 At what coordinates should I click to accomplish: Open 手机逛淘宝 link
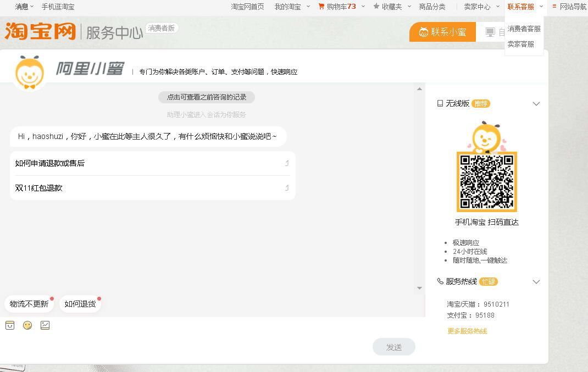coord(58,7)
